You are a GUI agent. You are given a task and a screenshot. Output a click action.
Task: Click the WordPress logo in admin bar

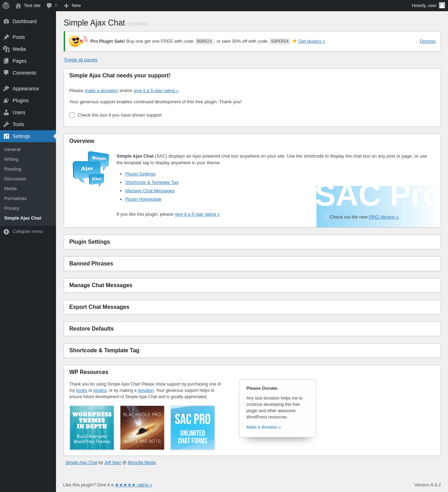click(x=6, y=6)
